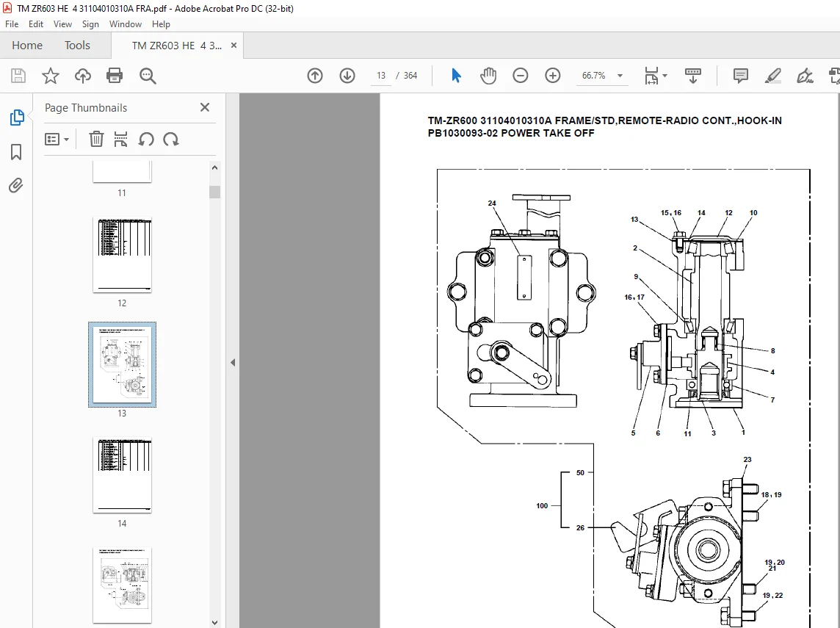Close the TM ZR603 HE document tab
This screenshot has height=628, width=840.
coord(233,46)
